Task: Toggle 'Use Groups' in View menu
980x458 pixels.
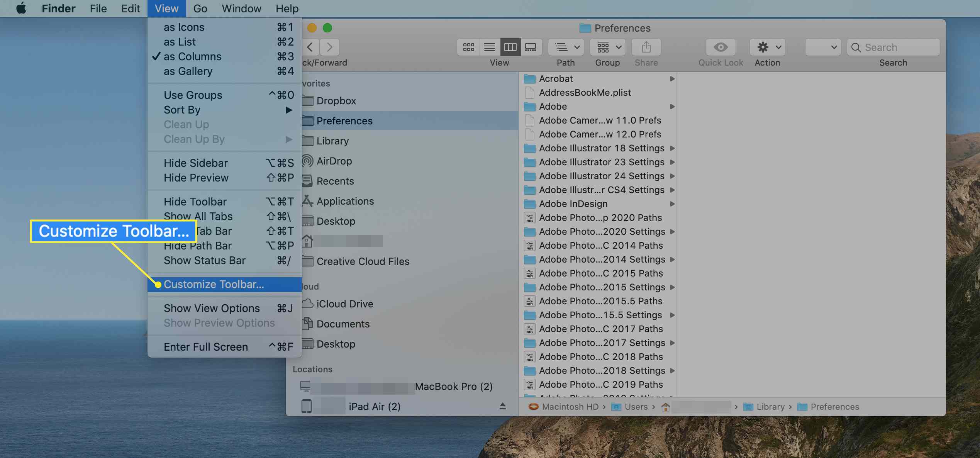Action: click(193, 94)
